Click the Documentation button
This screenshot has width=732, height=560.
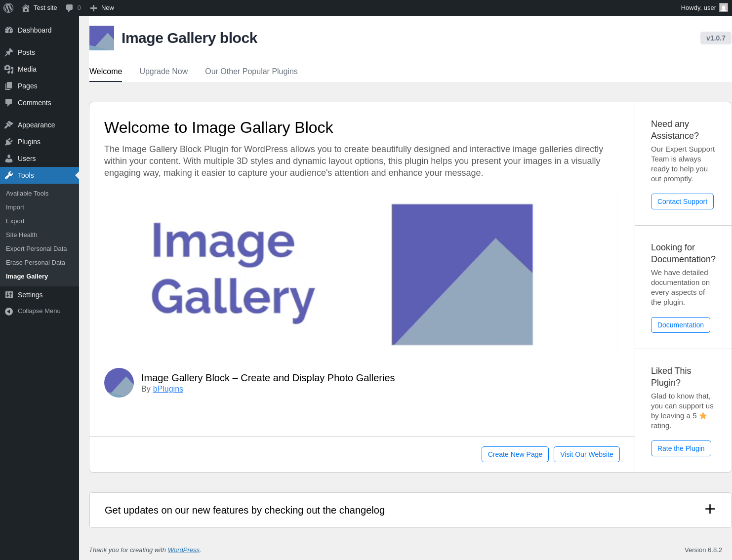point(681,325)
